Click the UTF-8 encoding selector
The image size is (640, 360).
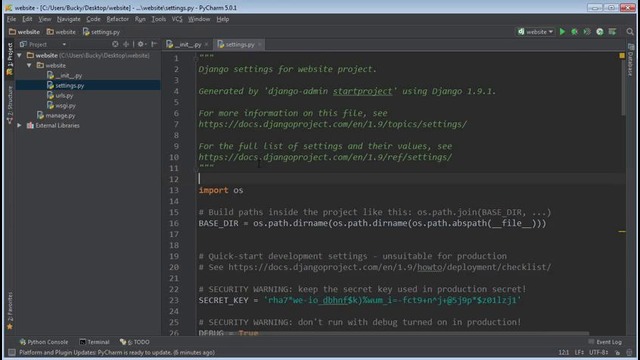coord(599,352)
